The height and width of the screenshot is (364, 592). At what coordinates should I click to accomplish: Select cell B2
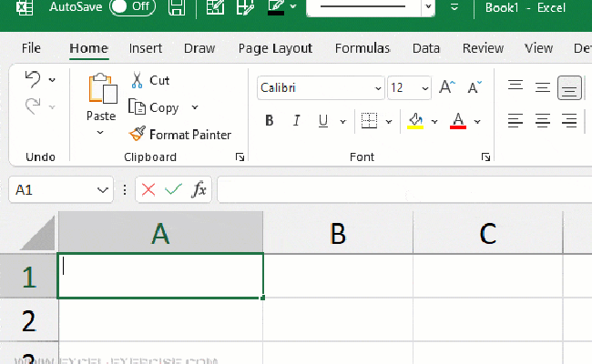338,320
